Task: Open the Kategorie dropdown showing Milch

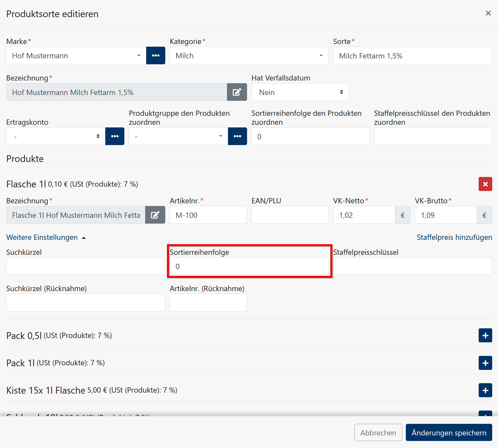Action: (x=249, y=56)
